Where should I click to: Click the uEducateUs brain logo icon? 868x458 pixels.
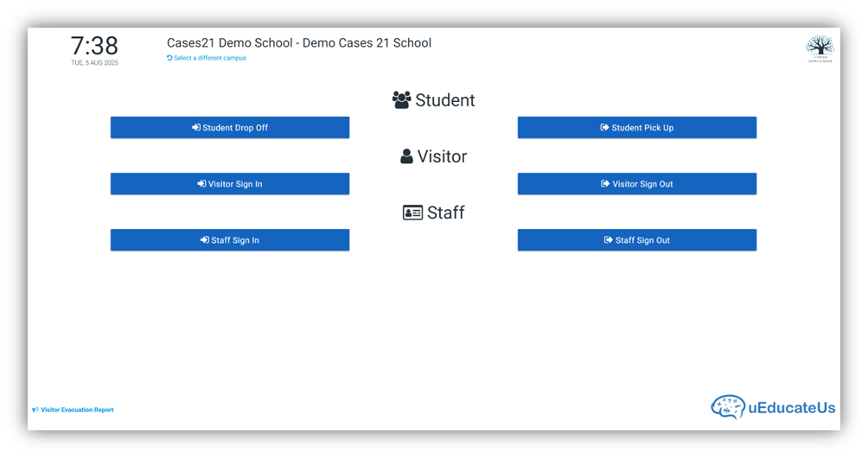coord(728,407)
